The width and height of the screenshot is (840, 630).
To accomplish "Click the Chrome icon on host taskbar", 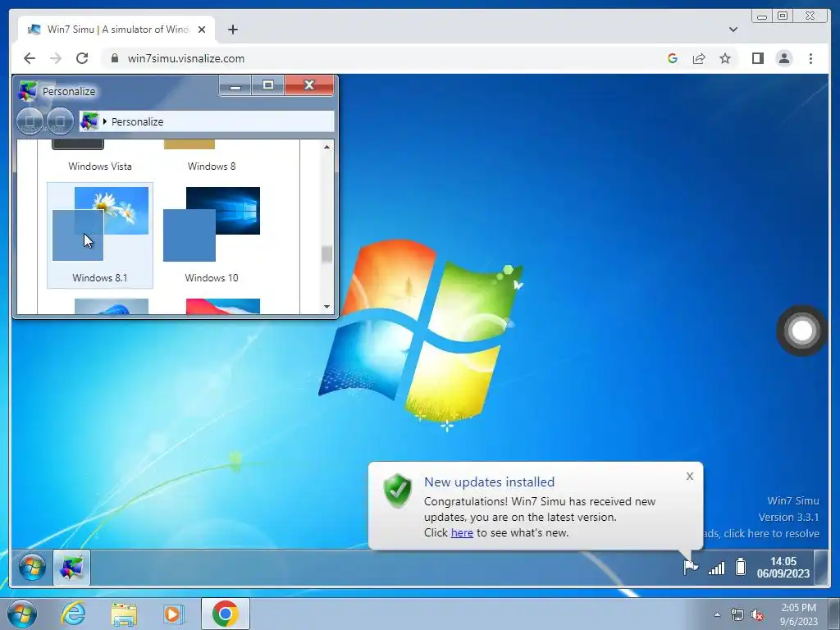I will tap(225, 614).
